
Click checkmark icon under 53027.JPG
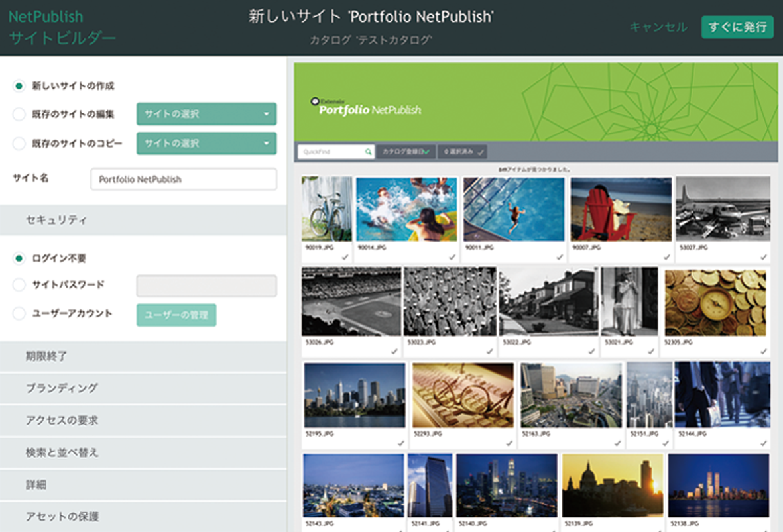click(764, 257)
